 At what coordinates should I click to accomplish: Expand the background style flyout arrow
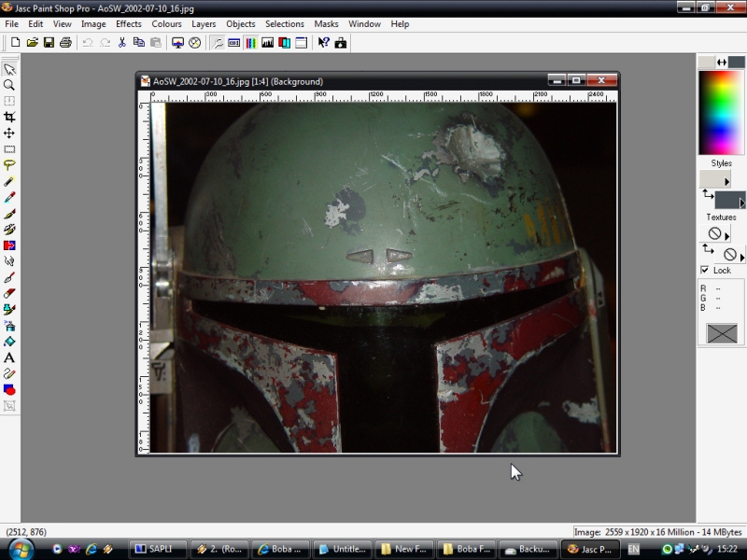click(x=741, y=203)
